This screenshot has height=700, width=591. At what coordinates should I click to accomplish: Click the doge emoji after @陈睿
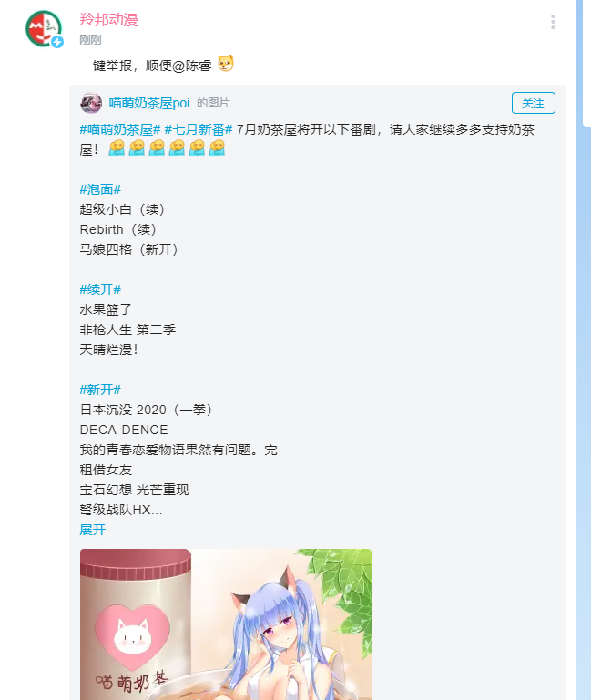tap(226, 64)
